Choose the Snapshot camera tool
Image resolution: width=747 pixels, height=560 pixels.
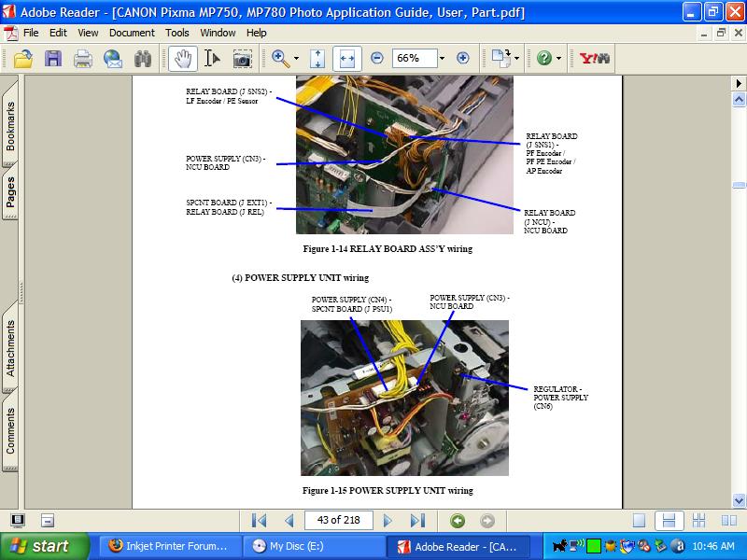(243, 59)
